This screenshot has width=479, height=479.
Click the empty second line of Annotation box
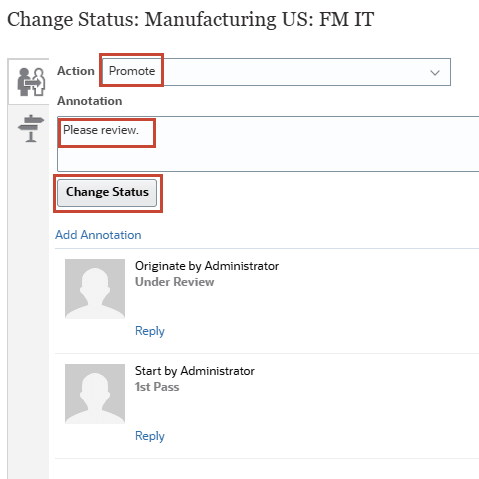(x=268, y=157)
